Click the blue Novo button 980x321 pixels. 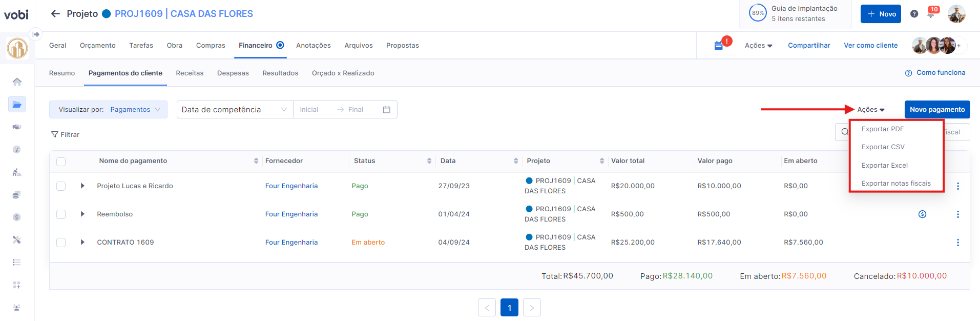[881, 14]
